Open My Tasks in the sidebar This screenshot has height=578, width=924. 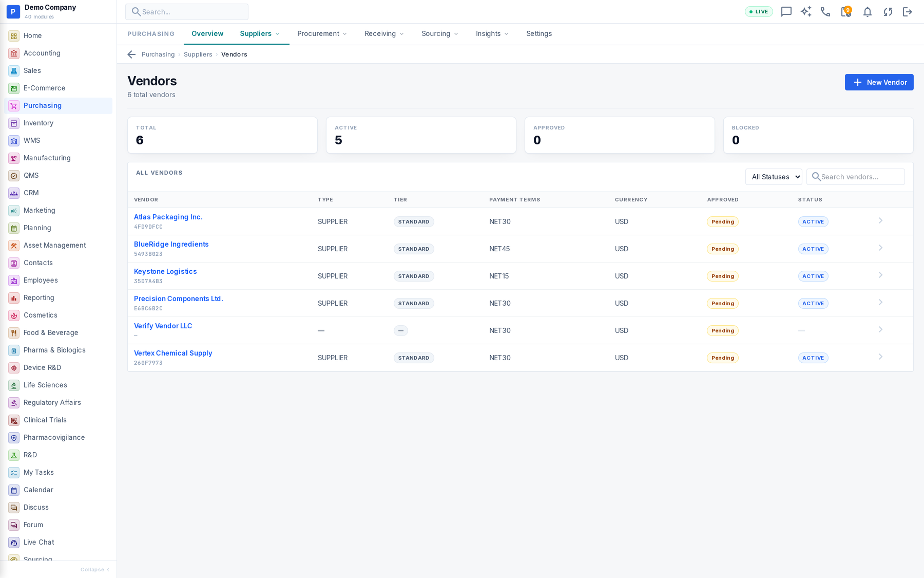pos(58,472)
